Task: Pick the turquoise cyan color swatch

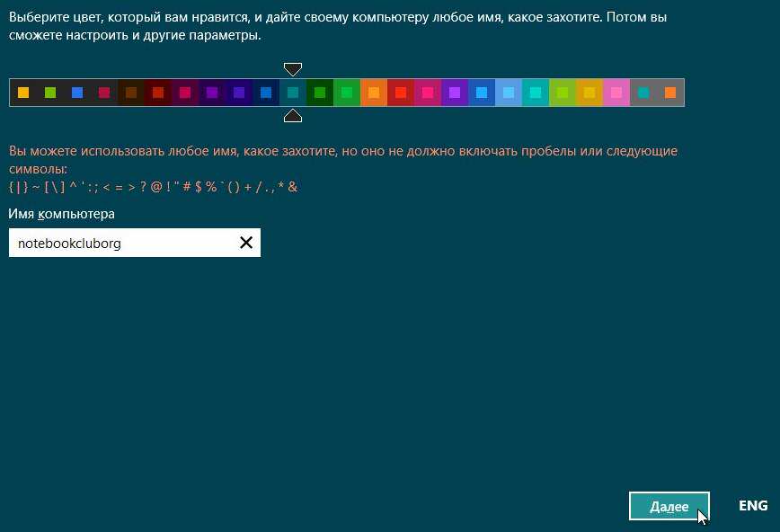Action: [x=536, y=93]
